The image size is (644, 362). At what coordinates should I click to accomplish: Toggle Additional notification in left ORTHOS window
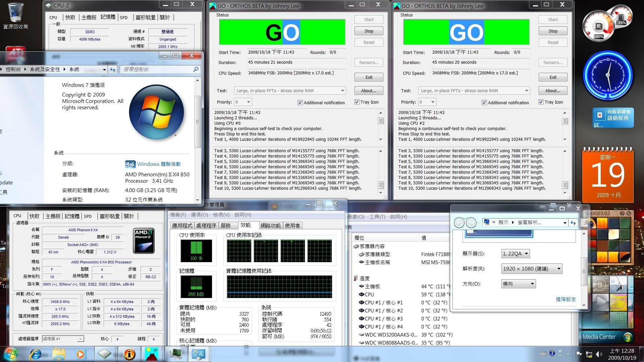click(300, 103)
